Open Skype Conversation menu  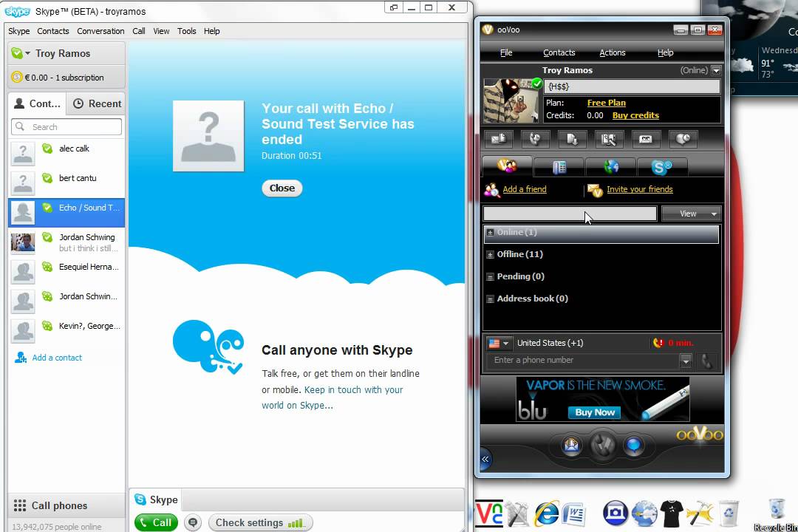tap(100, 31)
